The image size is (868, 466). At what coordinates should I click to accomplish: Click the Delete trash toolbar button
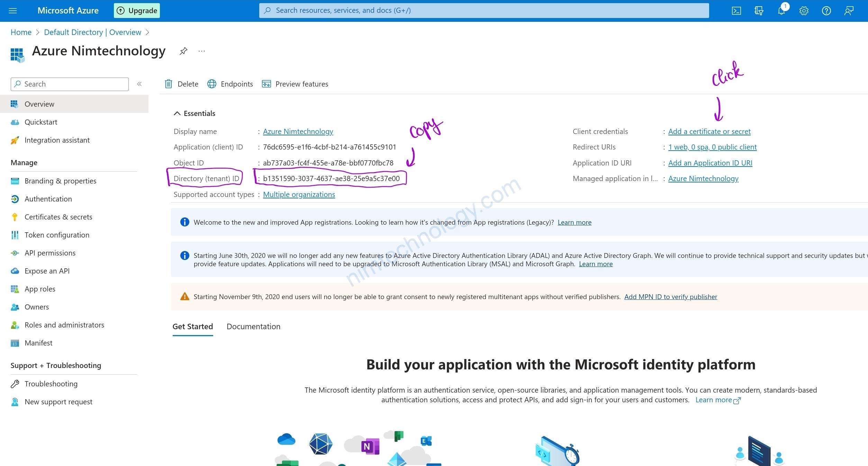[x=182, y=84]
